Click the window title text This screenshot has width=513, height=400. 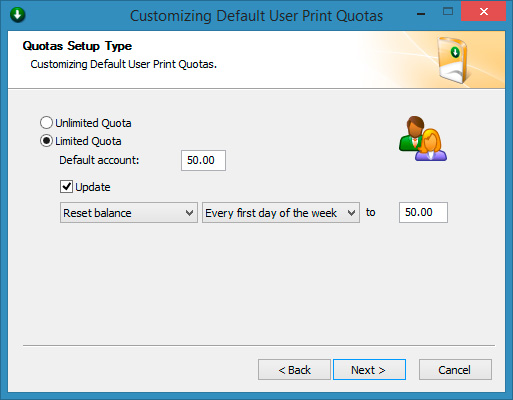coord(256,16)
